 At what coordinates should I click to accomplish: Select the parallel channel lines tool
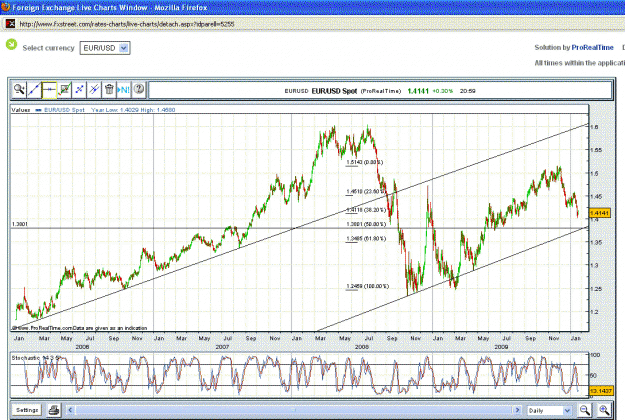(x=94, y=89)
